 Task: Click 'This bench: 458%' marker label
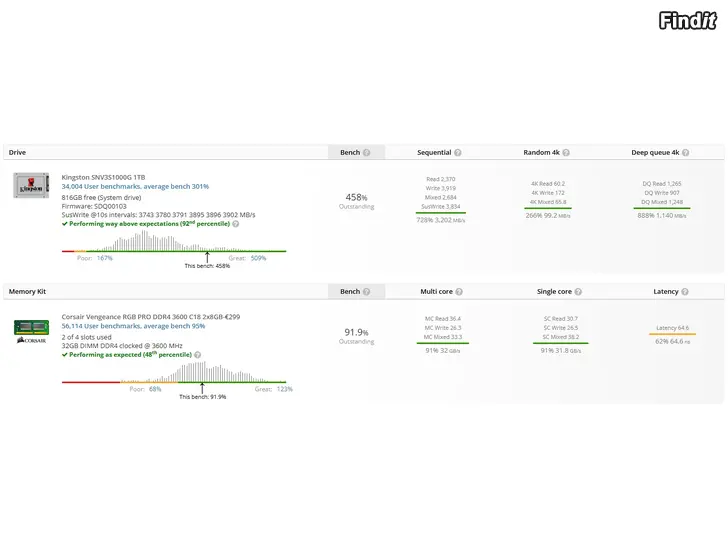(x=207, y=266)
